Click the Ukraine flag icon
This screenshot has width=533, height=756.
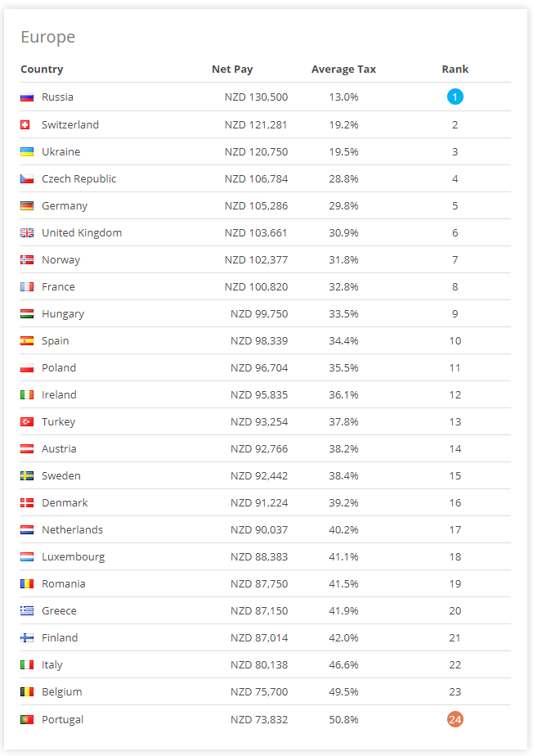pos(27,152)
